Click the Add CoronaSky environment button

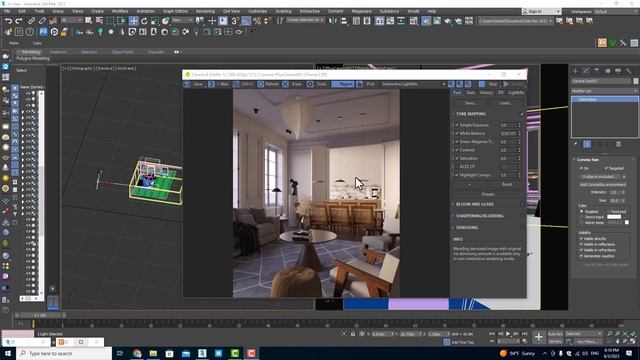click(602, 184)
